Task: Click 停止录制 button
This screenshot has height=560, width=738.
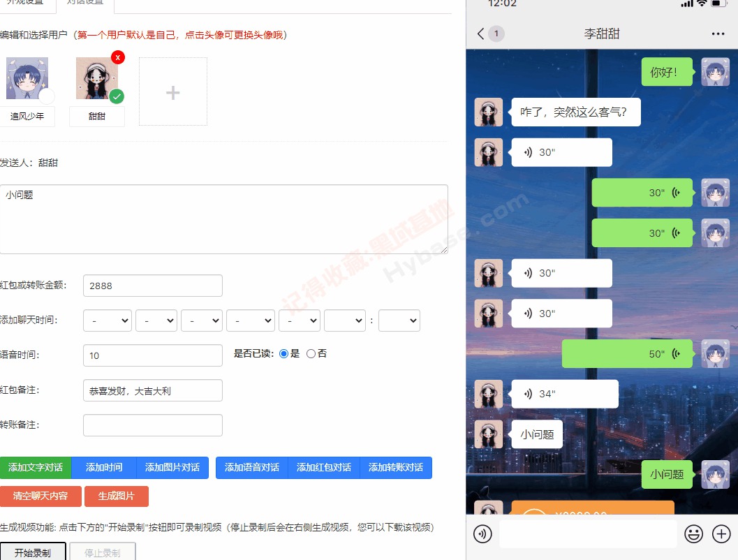Action: coord(103,552)
